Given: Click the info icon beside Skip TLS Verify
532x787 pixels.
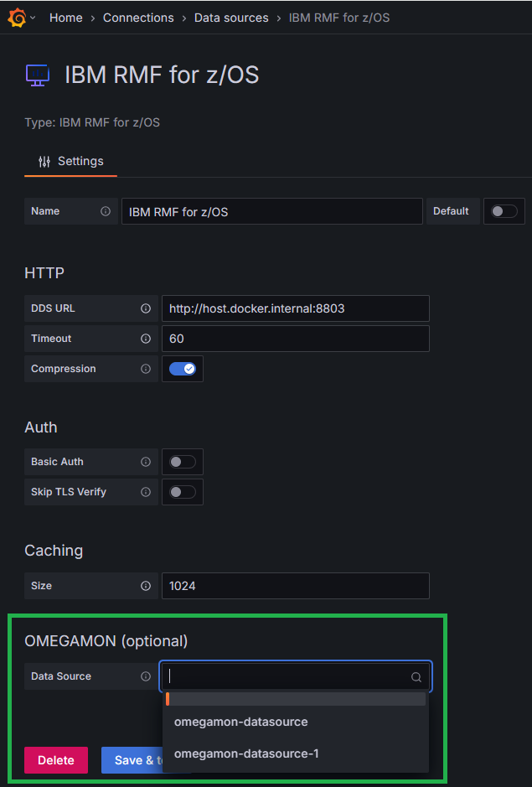Looking at the screenshot, I should point(146,492).
